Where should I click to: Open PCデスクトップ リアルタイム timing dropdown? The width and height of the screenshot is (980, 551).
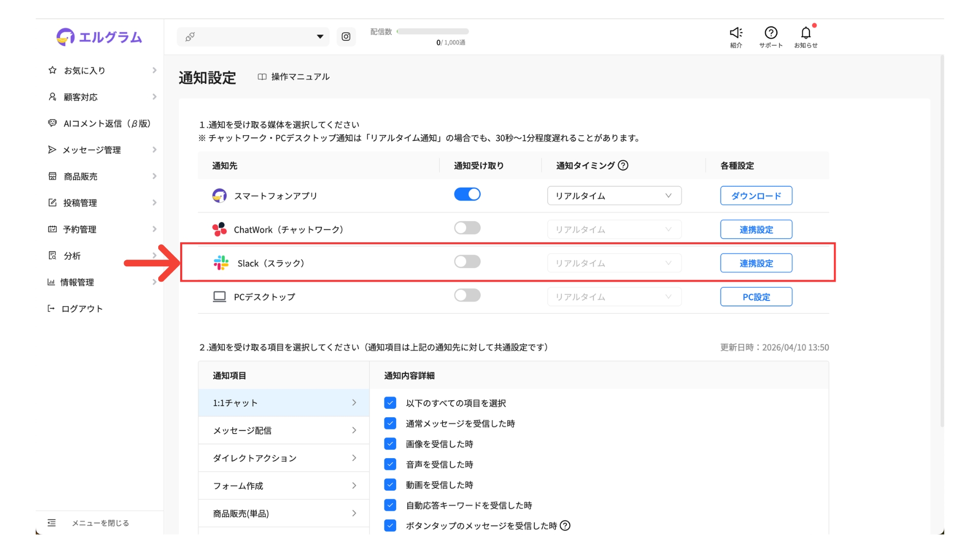[x=614, y=296]
